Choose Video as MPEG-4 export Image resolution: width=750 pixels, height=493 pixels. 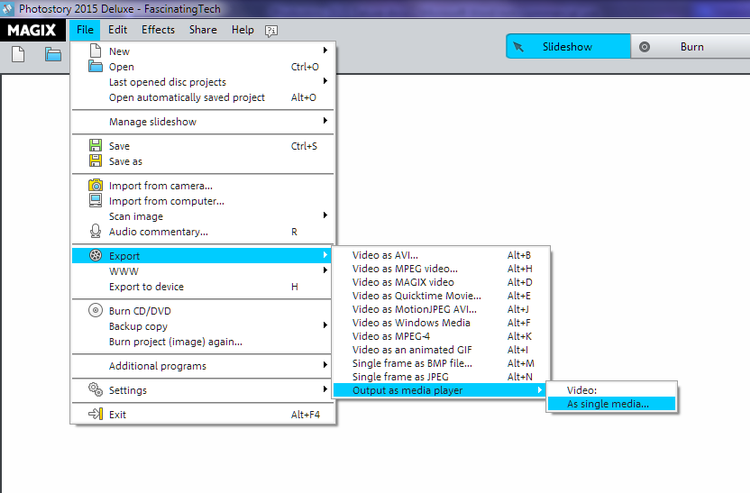442,336
